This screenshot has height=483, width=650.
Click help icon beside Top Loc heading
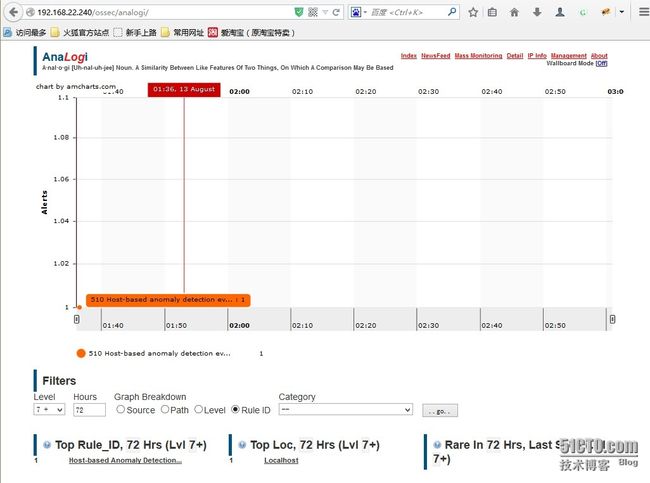click(242, 445)
